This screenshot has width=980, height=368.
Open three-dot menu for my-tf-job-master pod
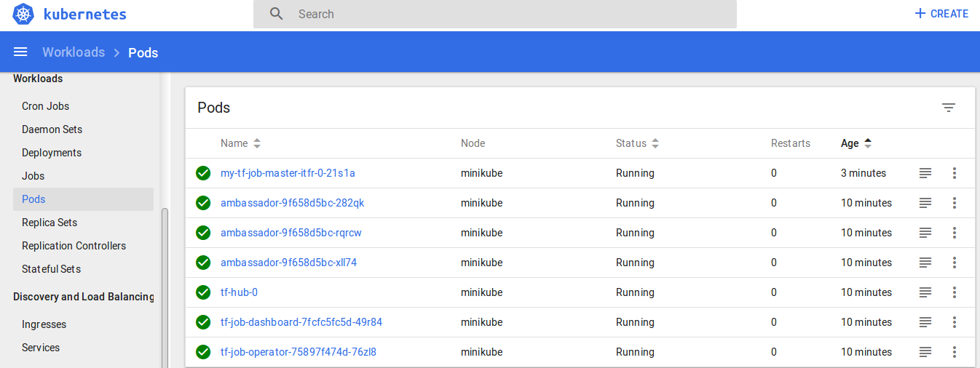coord(954,173)
